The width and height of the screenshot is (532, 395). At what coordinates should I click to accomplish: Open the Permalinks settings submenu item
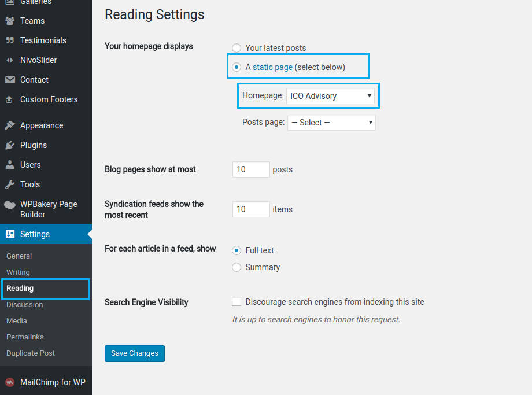[25, 337]
